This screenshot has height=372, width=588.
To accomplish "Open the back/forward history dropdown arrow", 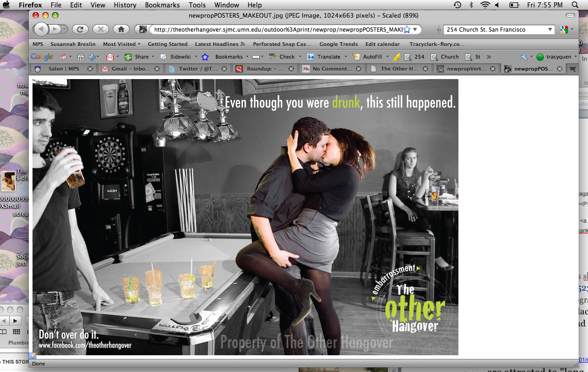I will [64, 29].
